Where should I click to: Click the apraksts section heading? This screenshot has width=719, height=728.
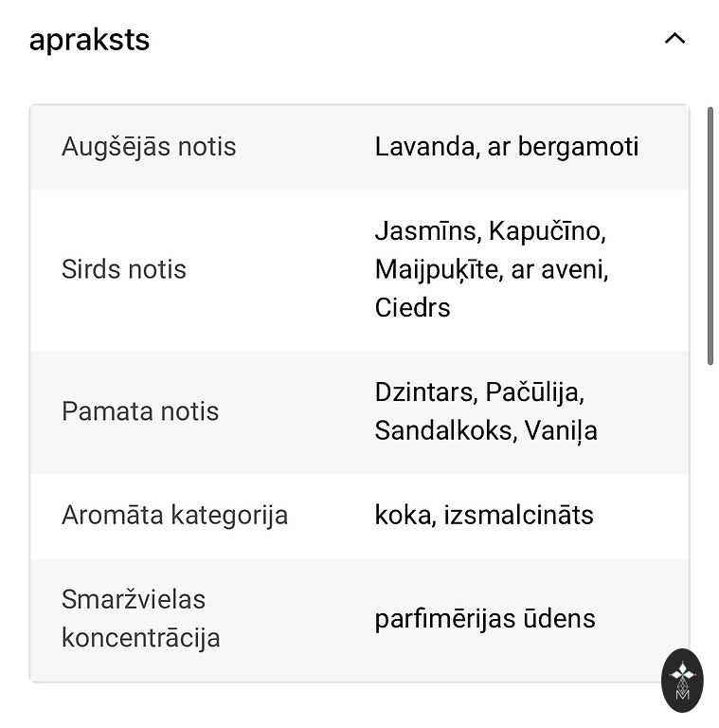(x=89, y=40)
